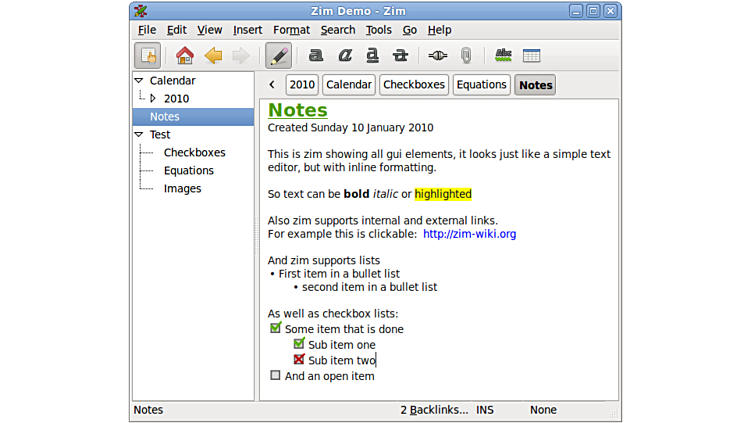Open the zim-wiki.org link
The width and height of the screenshot is (752, 423).
pyautogui.click(x=469, y=234)
